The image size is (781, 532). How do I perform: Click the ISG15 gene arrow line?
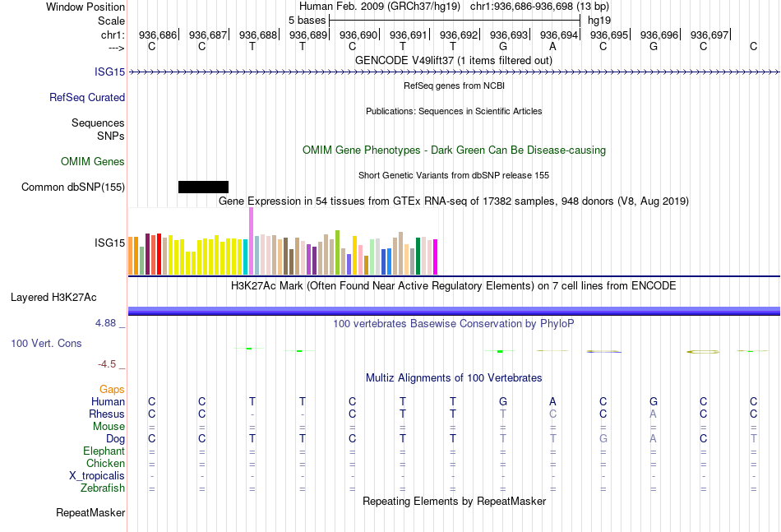[454, 72]
